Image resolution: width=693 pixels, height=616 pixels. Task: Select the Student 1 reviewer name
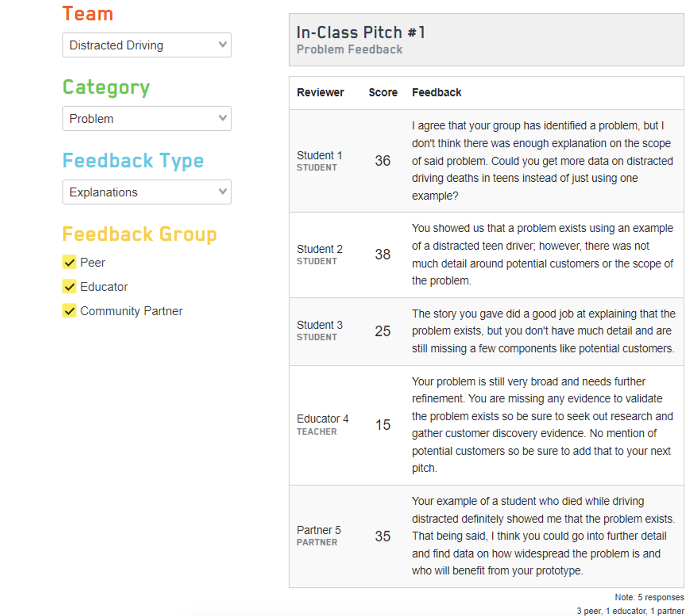point(319,156)
